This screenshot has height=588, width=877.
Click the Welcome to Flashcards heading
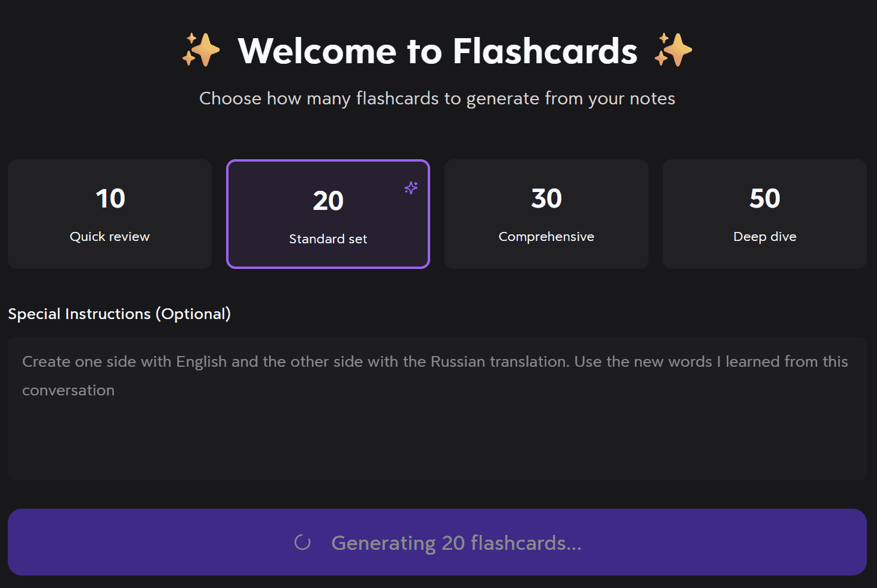pos(437,51)
